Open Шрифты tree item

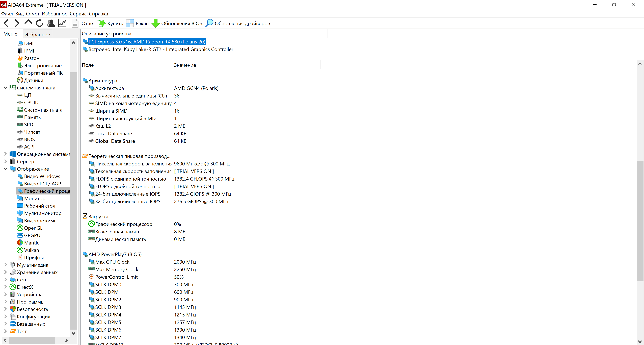click(x=30, y=257)
